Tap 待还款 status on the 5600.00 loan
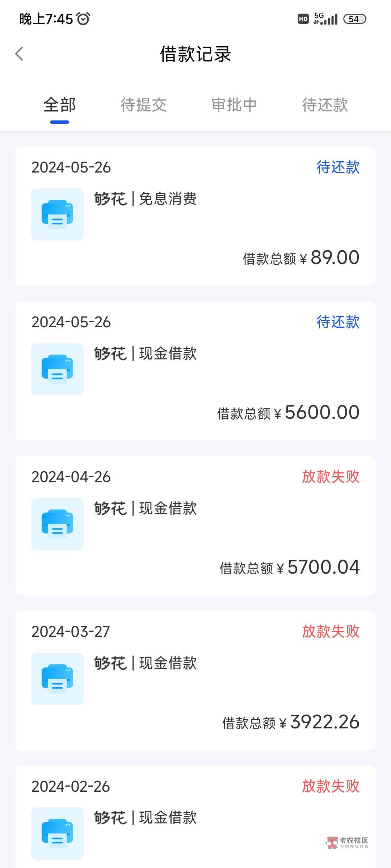This screenshot has height=868, width=391. point(338,322)
